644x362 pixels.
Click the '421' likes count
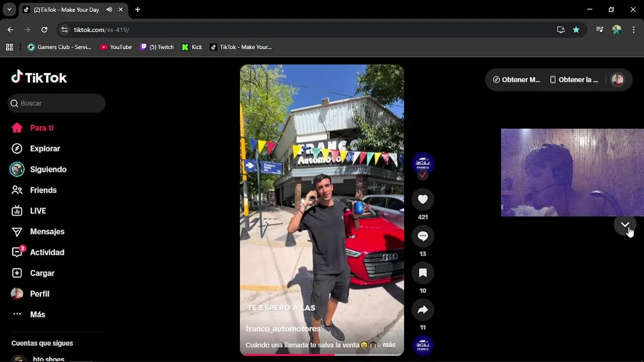(x=423, y=217)
